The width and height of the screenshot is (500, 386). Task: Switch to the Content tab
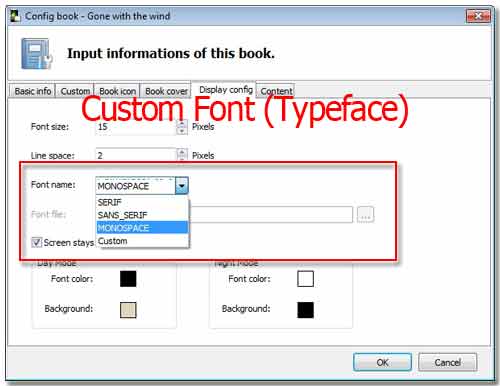tap(276, 91)
